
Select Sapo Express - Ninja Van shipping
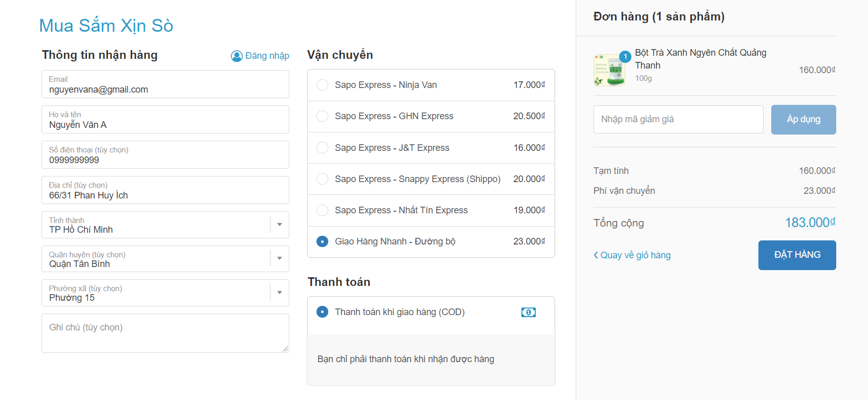click(322, 85)
